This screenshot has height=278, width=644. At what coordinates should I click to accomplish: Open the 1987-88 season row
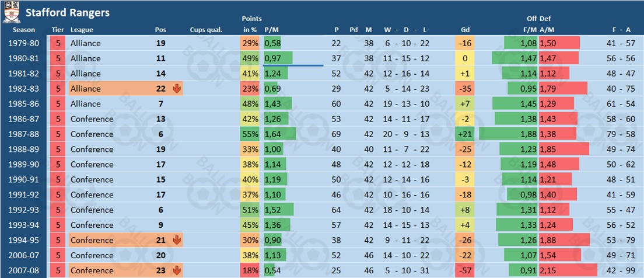24,134
